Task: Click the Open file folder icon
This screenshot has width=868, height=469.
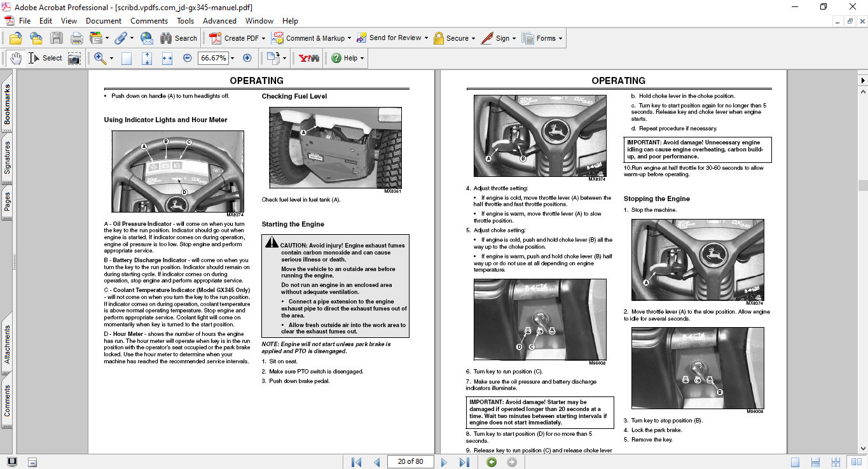Action: click(x=15, y=38)
